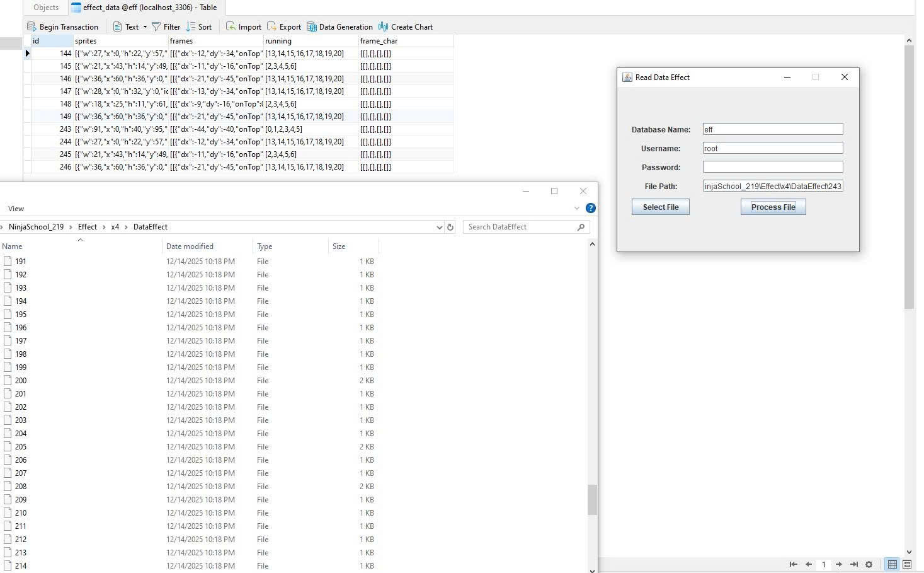The width and height of the screenshot is (924, 573).
Task: Refresh the DataEffect folder view
Action: 449,227
